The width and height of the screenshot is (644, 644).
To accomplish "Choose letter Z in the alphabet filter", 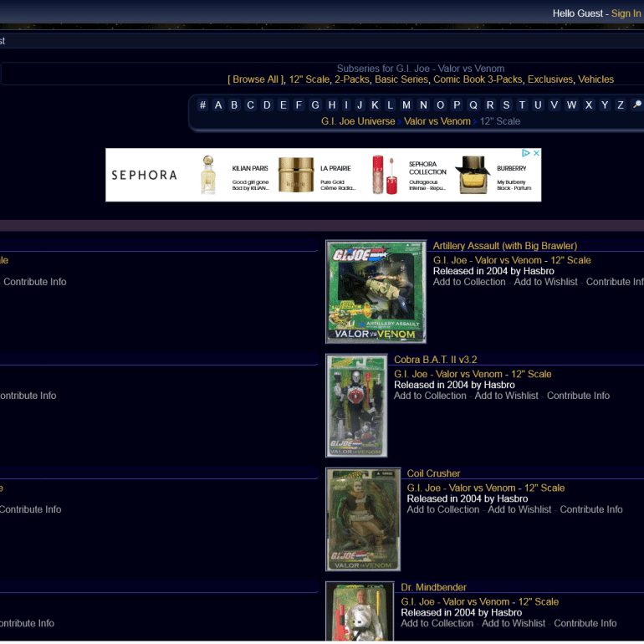I will (x=621, y=105).
